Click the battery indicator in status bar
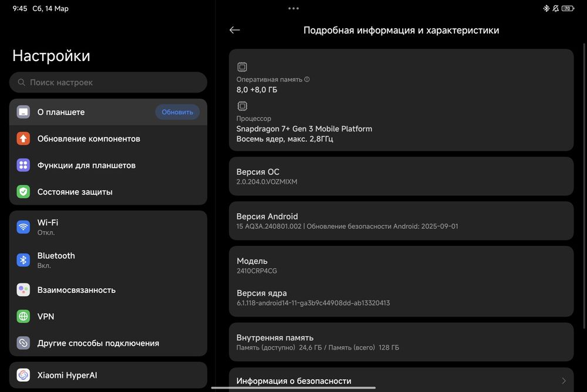Screen dimensions: 587x392 pyautogui.click(x=568, y=8)
